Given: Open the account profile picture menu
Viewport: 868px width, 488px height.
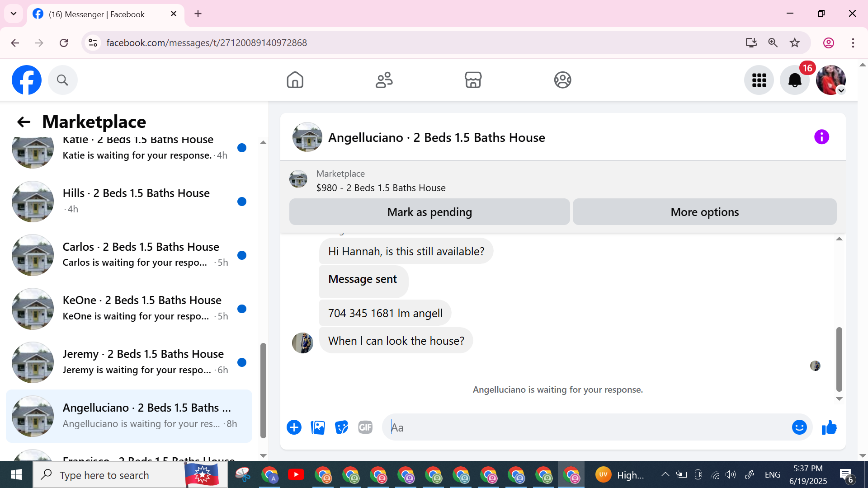Looking at the screenshot, I should [830, 80].
